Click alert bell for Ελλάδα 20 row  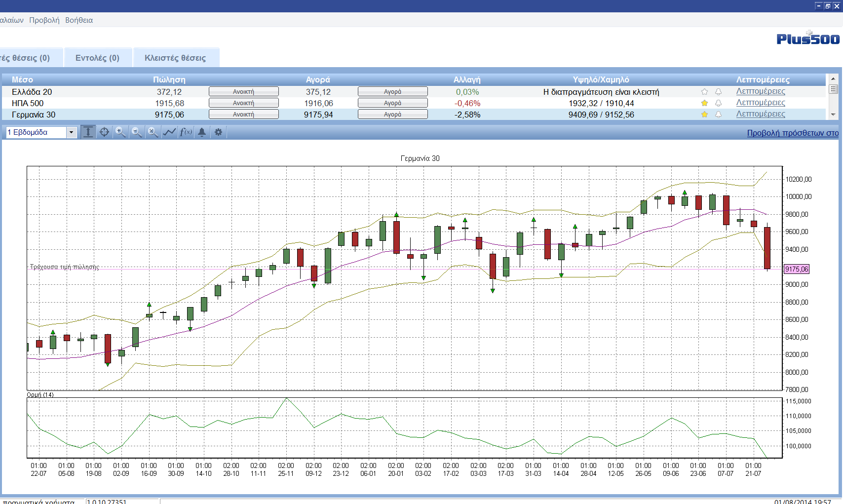719,92
